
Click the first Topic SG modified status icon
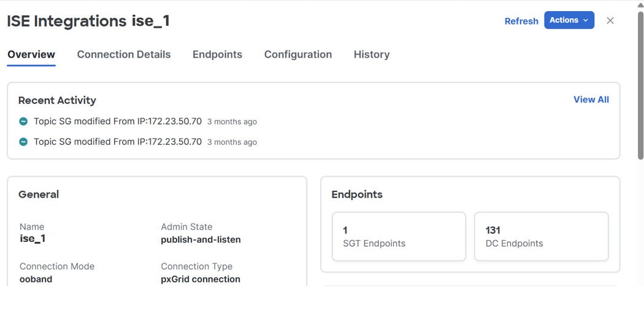[23, 122]
